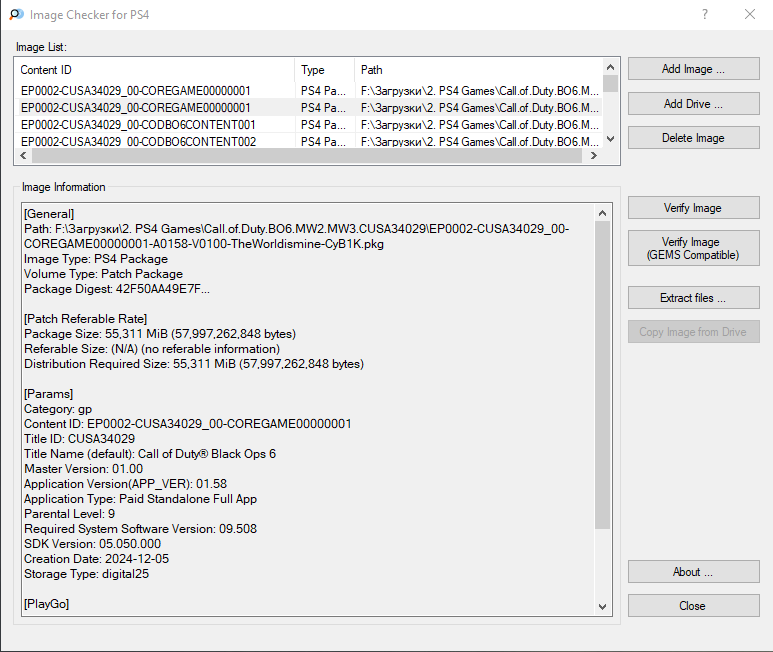
Task: Click Verify Image (GEMS Compatible) button
Action: [x=693, y=248]
